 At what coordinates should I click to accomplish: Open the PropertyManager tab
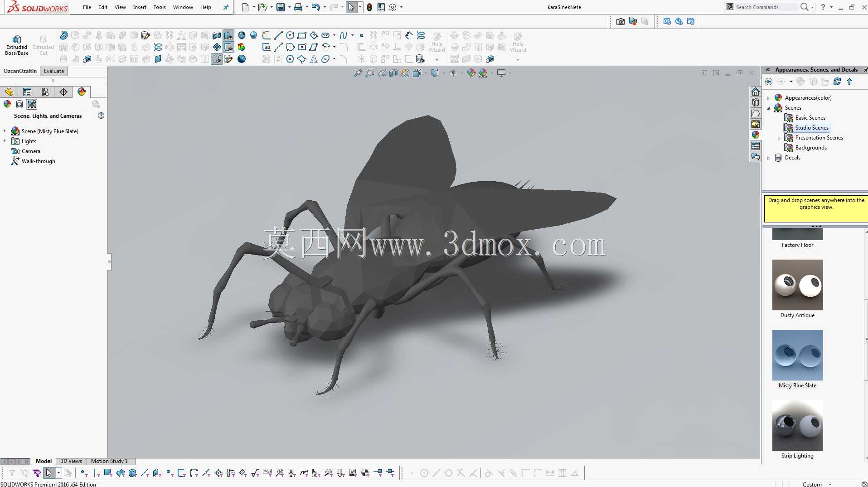coord(27,92)
